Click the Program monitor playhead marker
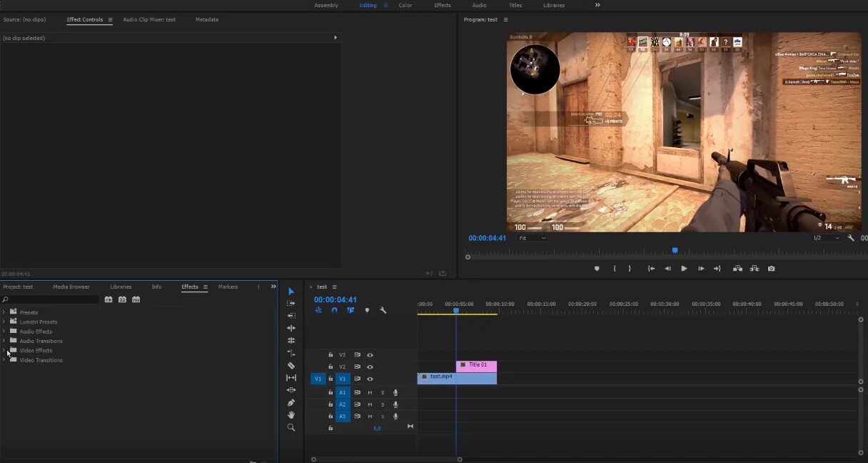 675,251
